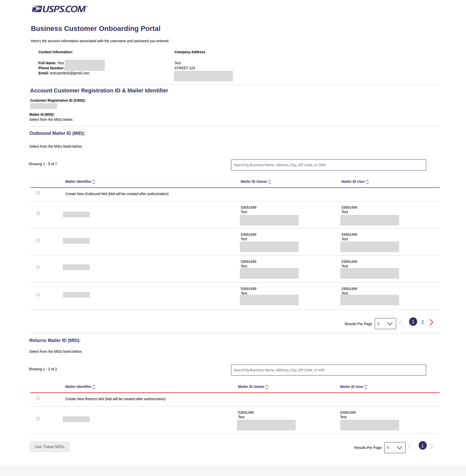
Task: Sort outbound table by Mailer ID User
Action: (367, 182)
